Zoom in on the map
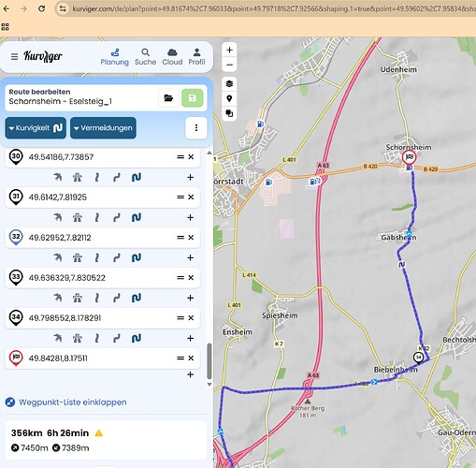 tap(229, 50)
